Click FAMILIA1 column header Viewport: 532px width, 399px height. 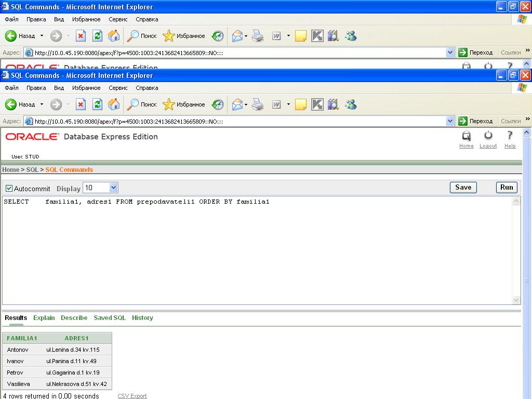point(22,338)
